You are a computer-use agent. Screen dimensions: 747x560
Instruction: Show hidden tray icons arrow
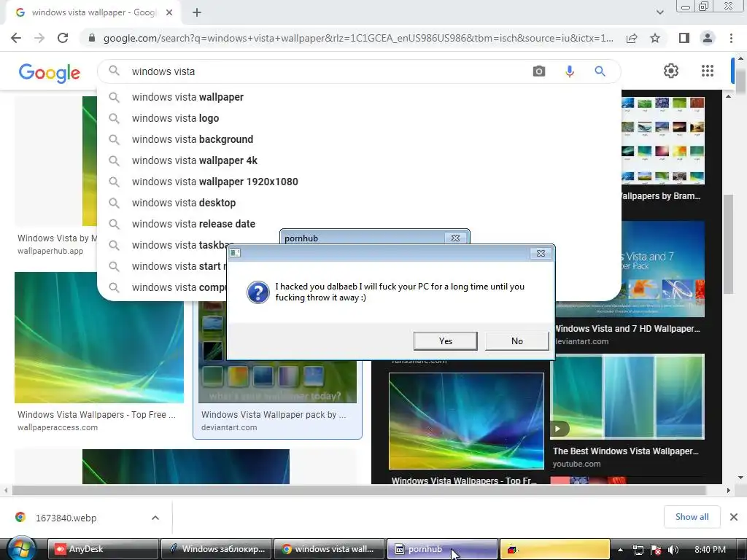pos(620,550)
